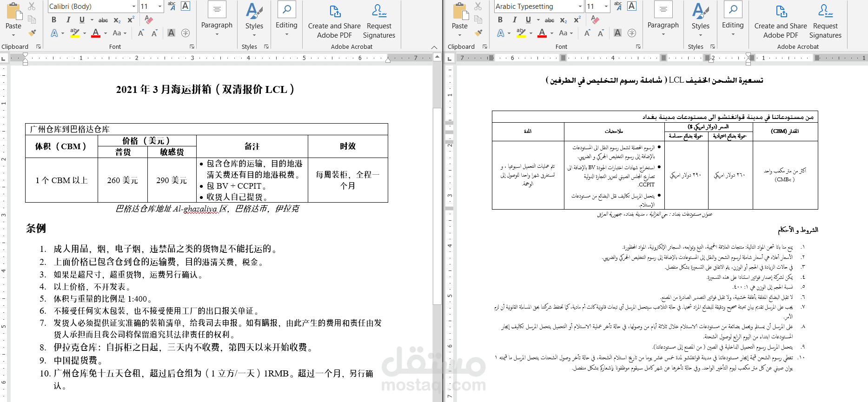Open font size dropdown in right window
Image resolution: width=868 pixels, height=402 pixels.
point(606,7)
